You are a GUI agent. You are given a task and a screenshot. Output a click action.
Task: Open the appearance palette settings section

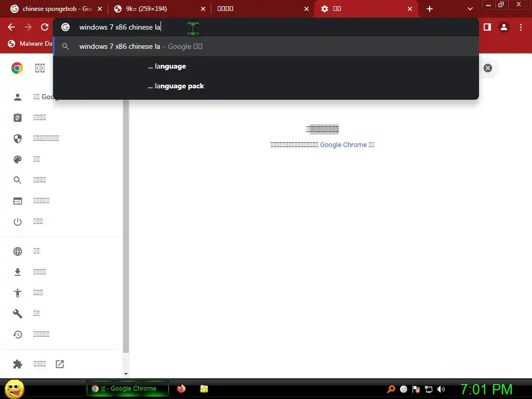point(18,159)
